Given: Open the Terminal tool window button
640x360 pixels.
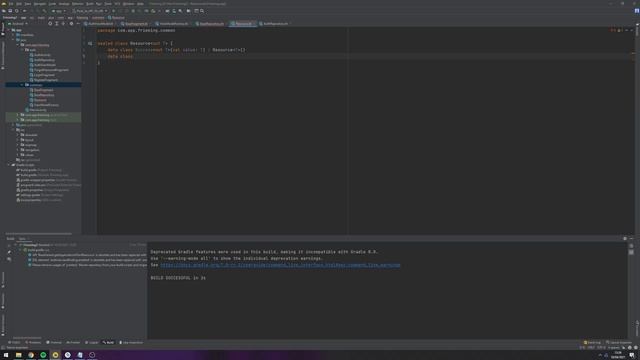Looking at the screenshot, I should [x=54, y=342].
